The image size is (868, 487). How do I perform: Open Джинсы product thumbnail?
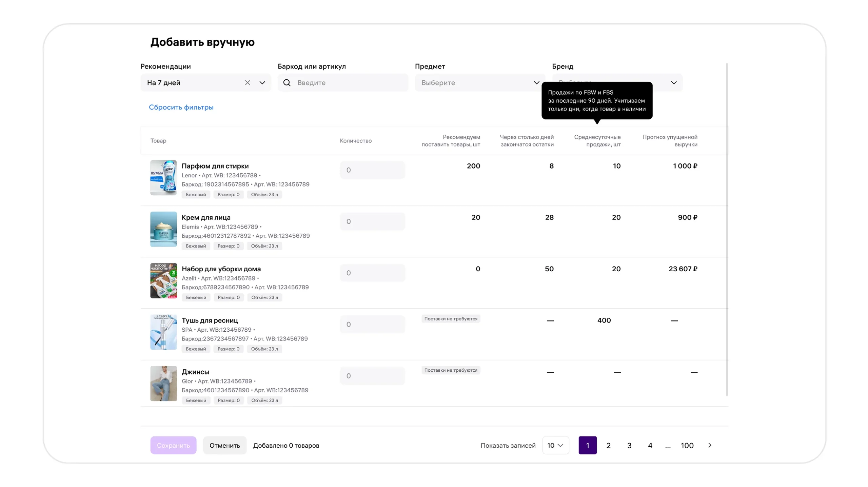163,384
